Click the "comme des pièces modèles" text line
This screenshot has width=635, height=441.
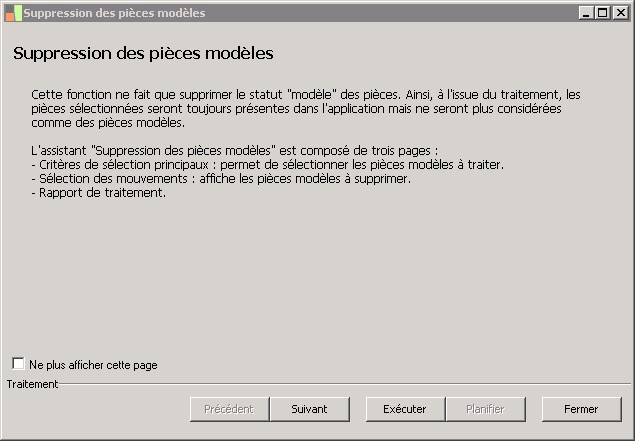pos(108,123)
